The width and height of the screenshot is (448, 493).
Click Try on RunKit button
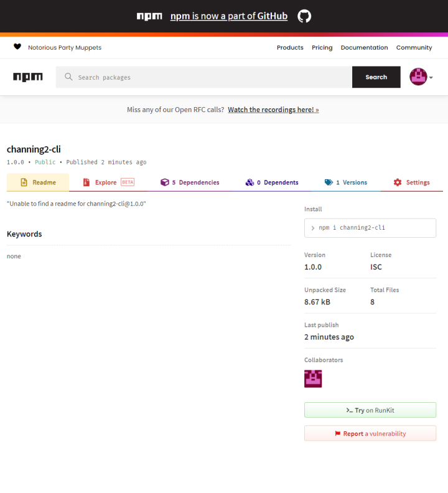pos(370,410)
